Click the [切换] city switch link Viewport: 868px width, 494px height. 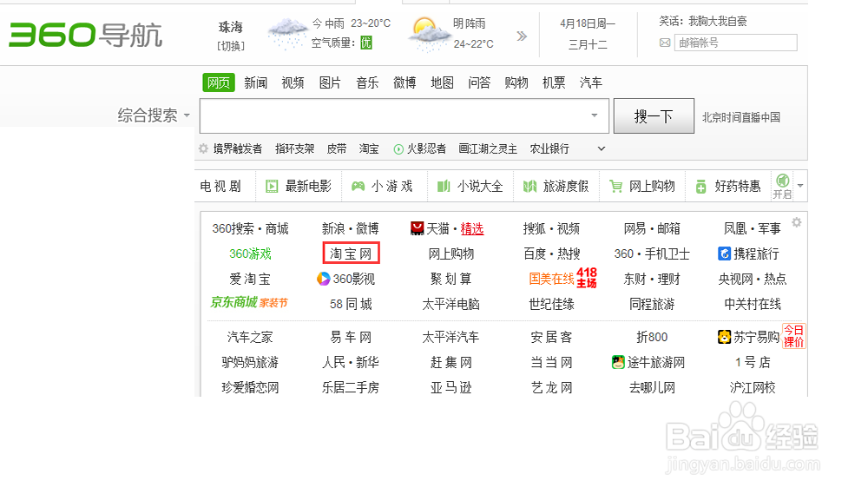pos(231,46)
